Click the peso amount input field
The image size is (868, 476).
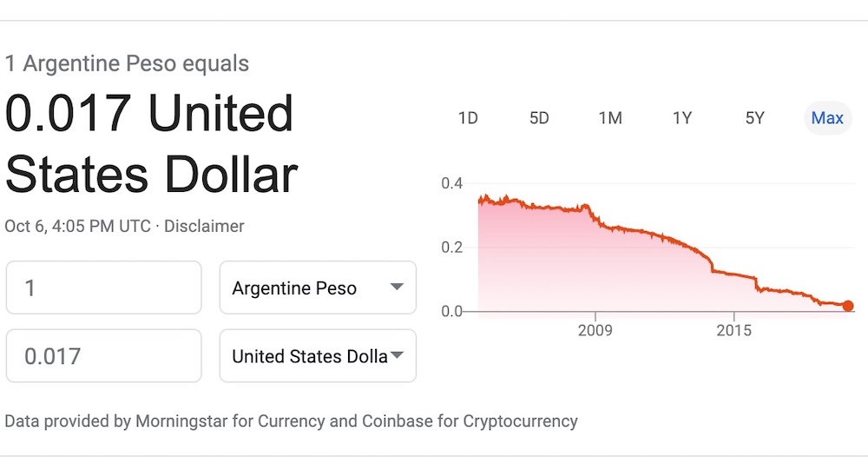tap(103, 288)
